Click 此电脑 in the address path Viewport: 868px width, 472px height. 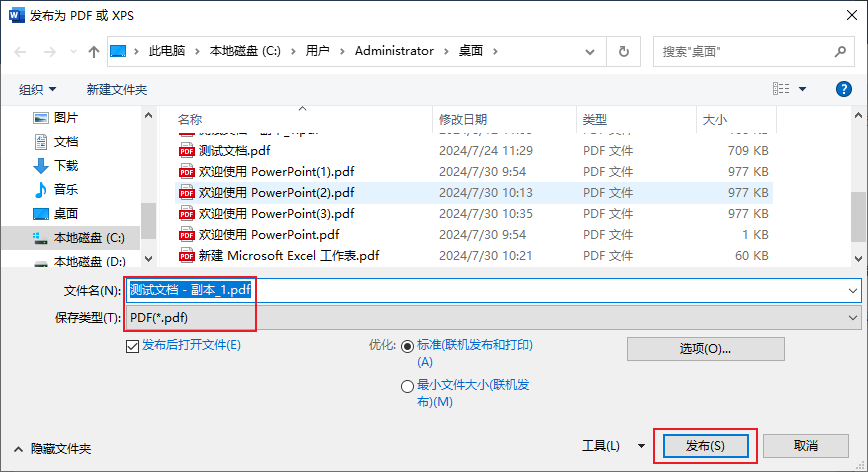point(167,51)
